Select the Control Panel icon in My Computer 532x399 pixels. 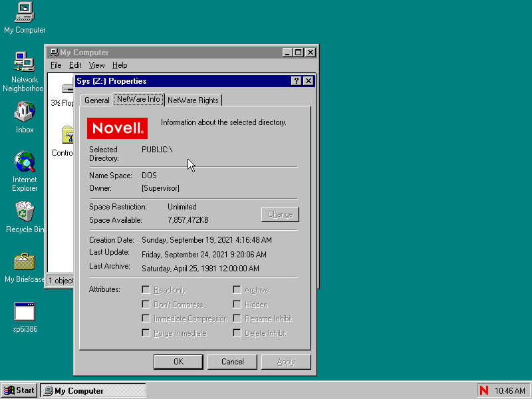[x=68, y=135]
